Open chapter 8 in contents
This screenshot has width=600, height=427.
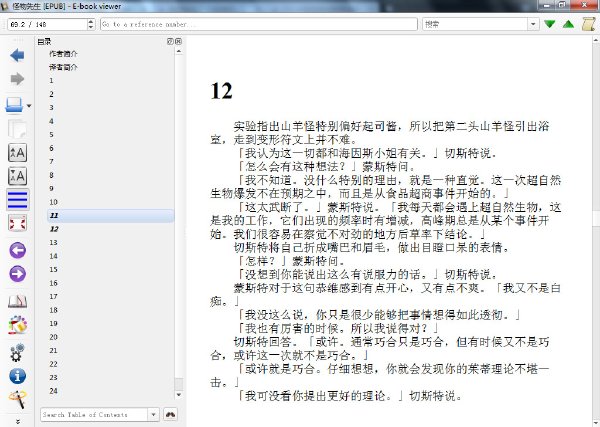(x=51, y=175)
